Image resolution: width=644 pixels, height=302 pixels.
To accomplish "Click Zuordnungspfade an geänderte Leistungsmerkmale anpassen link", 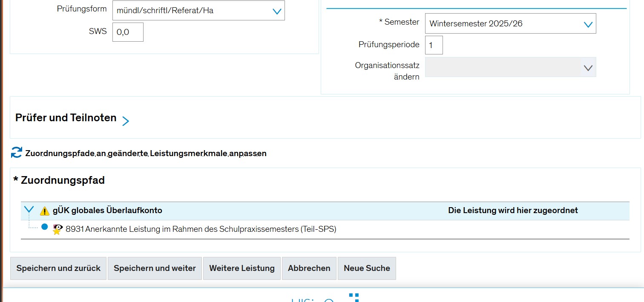I will (146, 154).
